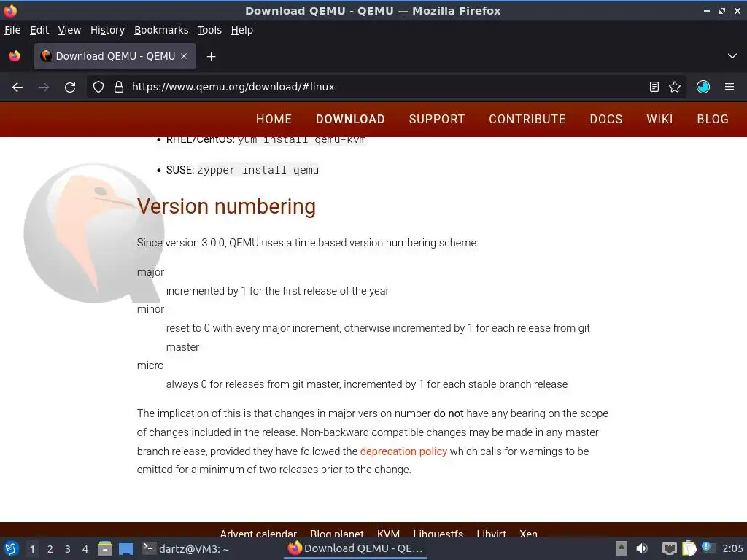Click the Advent calendar footer link
The image size is (747, 560).
[x=258, y=533]
